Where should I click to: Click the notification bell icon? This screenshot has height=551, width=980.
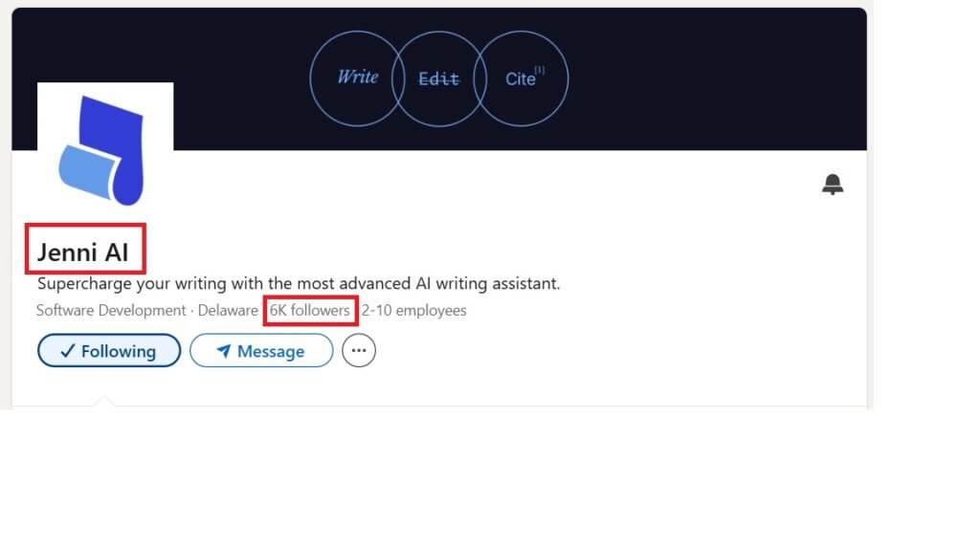pos(832,185)
